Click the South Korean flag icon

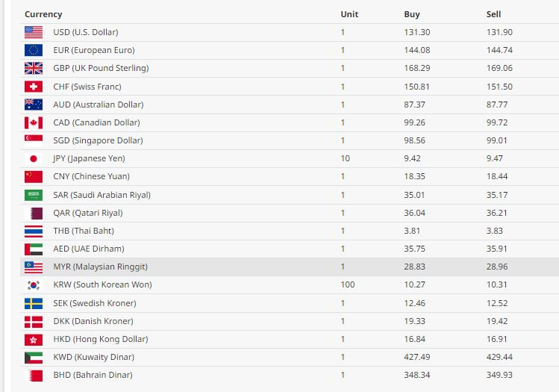click(34, 285)
